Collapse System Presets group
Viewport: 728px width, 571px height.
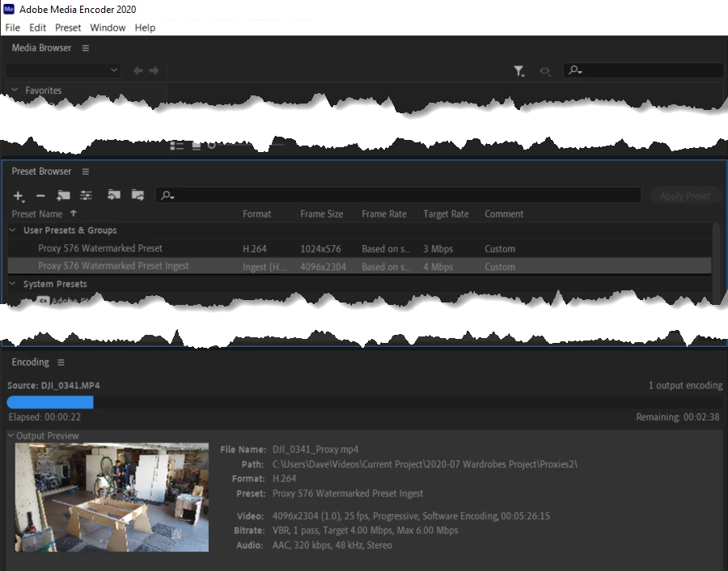(x=13, y=283)
